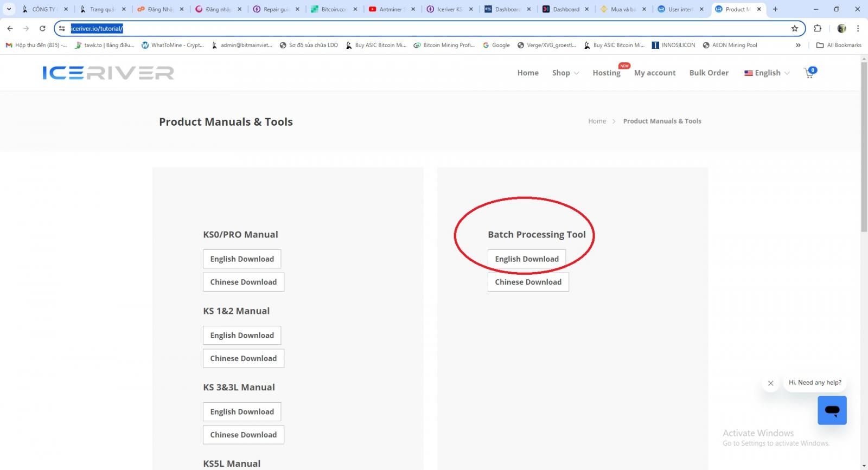Click the ICERIVER logo
Viewport: 868px width, 470px height.
(x=108, y=73)
